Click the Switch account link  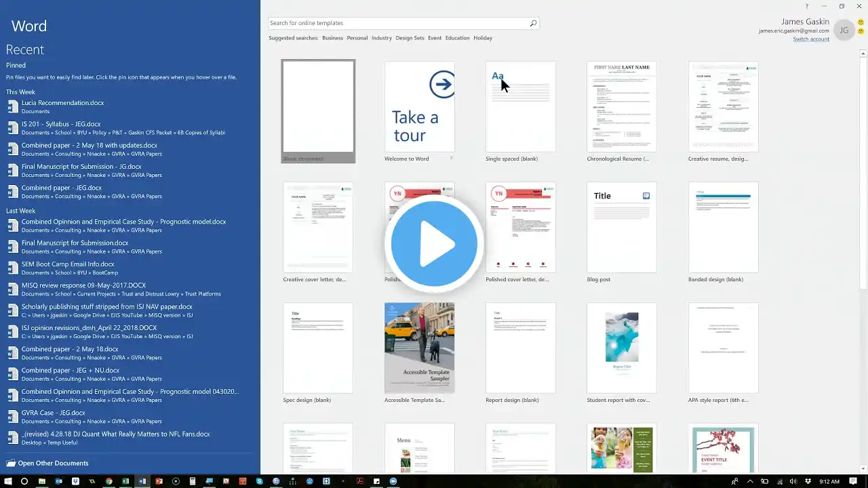point(811,39)
